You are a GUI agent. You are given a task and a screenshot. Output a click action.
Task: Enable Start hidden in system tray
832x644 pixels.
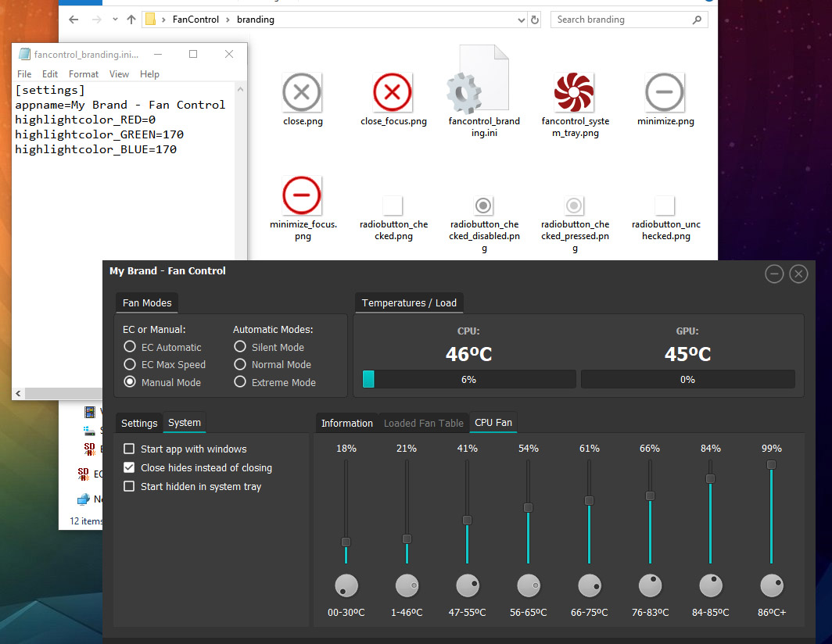click(x=129, y=486)
